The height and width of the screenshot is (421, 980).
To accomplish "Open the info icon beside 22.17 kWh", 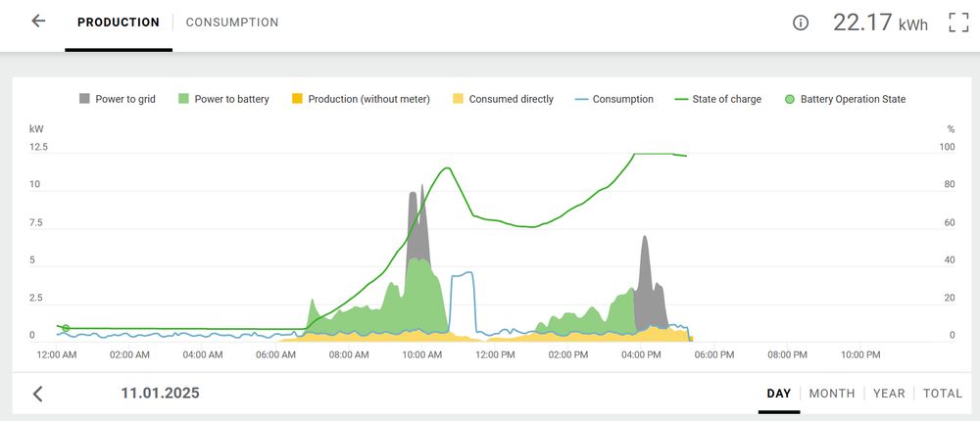I will pyautogui.click(x=800, y=23).
